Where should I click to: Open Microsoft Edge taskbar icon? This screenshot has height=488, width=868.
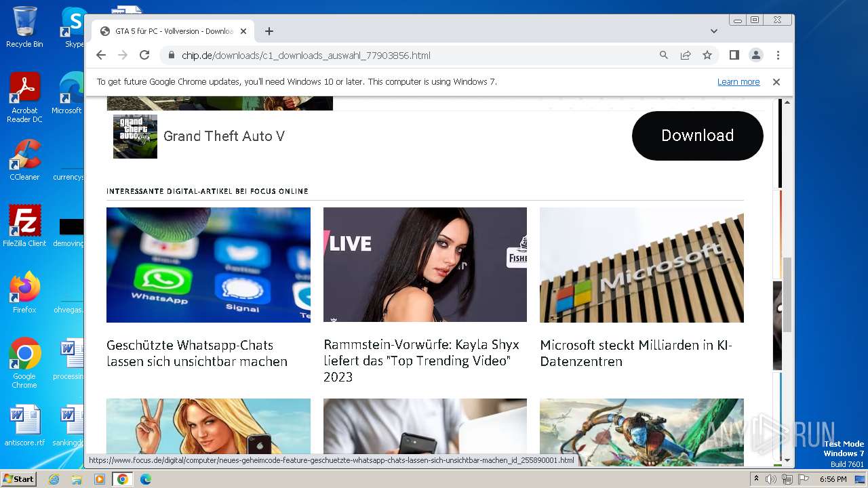point(146,479)
